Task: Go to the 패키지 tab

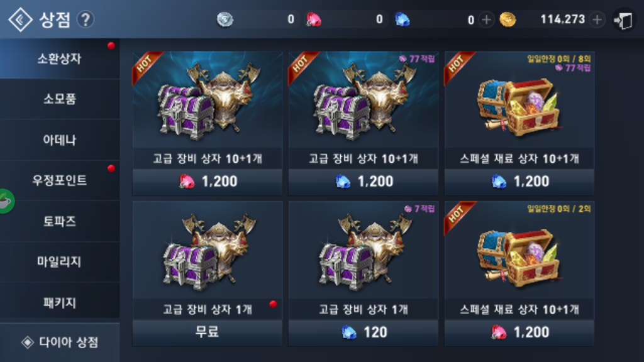Action: [x=60, y=303]
